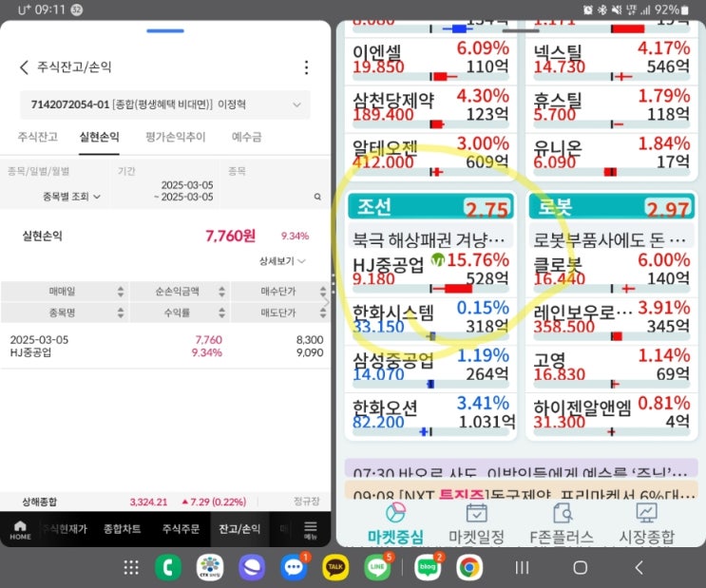Open Naver blog app in dock
The width and height of the screenshot is (706, 588).
click(x=428, y=567)
